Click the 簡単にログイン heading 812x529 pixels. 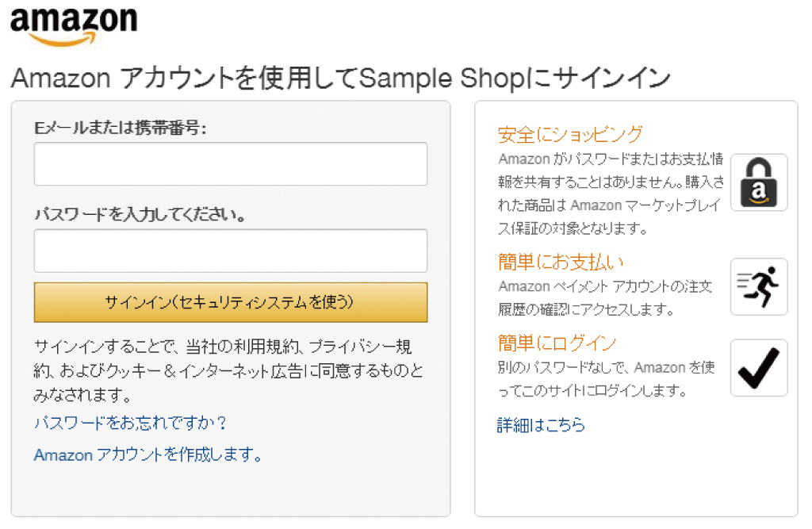557,343
